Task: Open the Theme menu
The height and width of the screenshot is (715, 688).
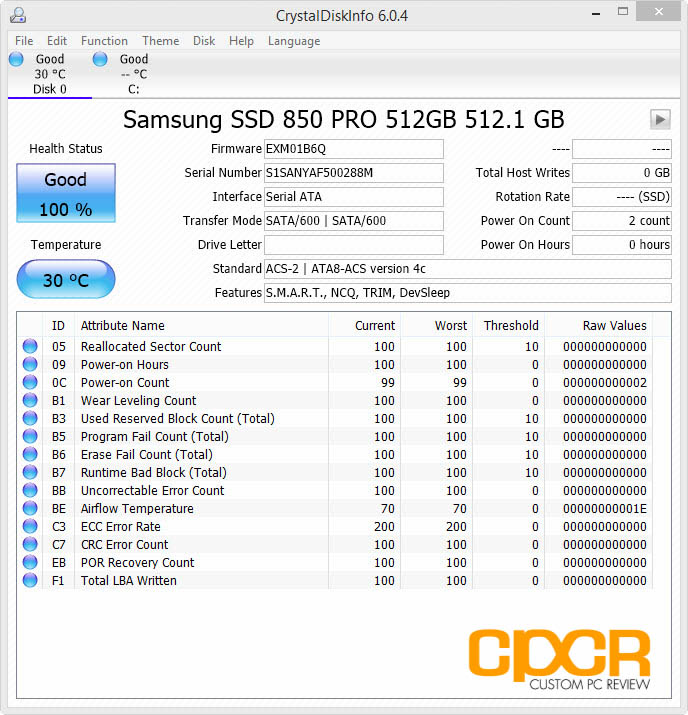Action: pos(160,41)
